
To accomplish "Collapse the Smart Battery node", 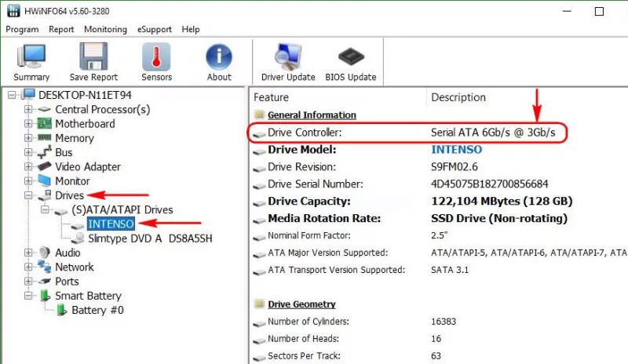I will pyautogui.click(x=28, y=296).
